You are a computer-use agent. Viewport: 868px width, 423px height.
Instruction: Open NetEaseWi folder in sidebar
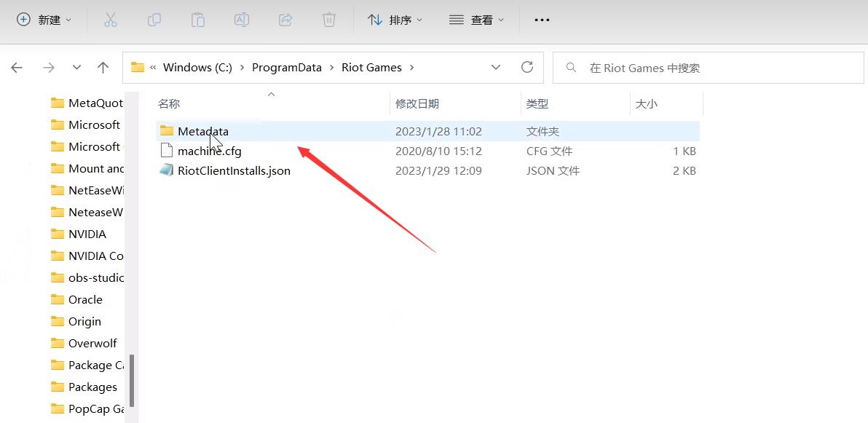point(87,191)
